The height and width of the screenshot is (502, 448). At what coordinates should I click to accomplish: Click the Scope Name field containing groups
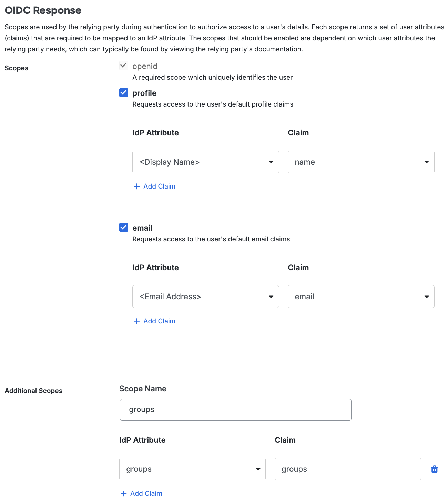[x=235, y=410]
